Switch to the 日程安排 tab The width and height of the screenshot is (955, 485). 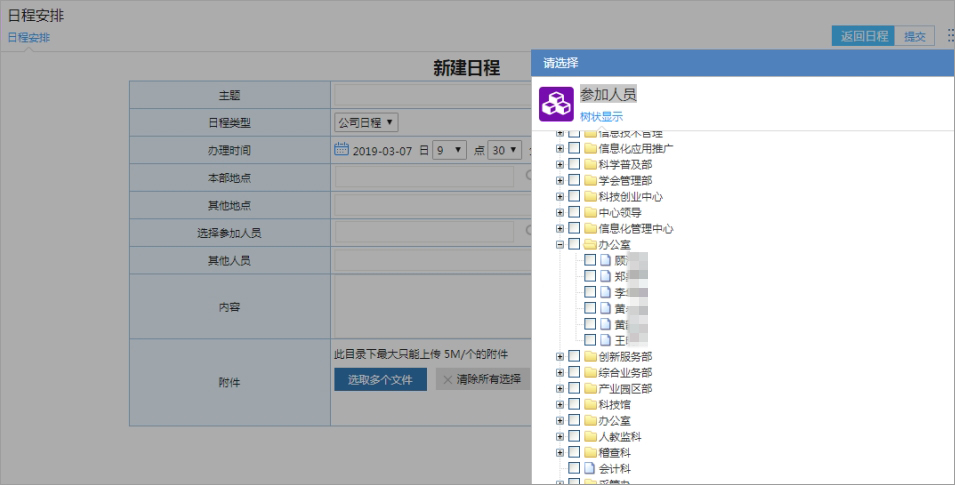(29, 37)
